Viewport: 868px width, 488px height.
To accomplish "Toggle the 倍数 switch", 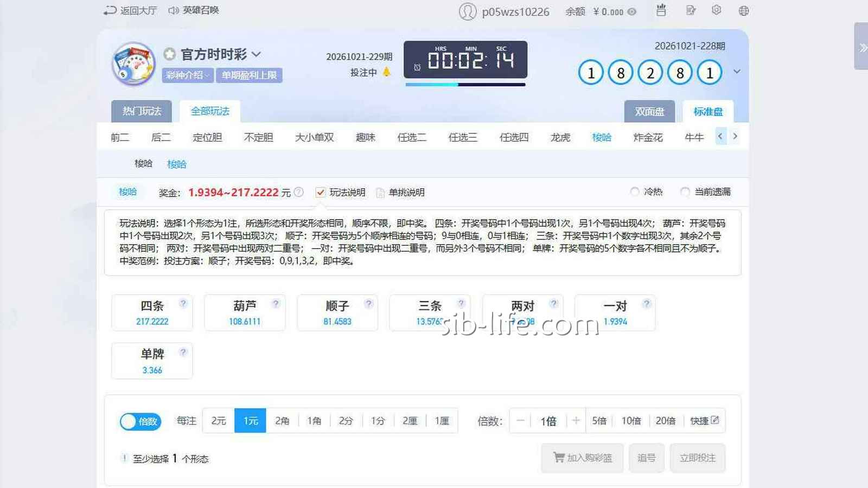I will click(141, 421).
